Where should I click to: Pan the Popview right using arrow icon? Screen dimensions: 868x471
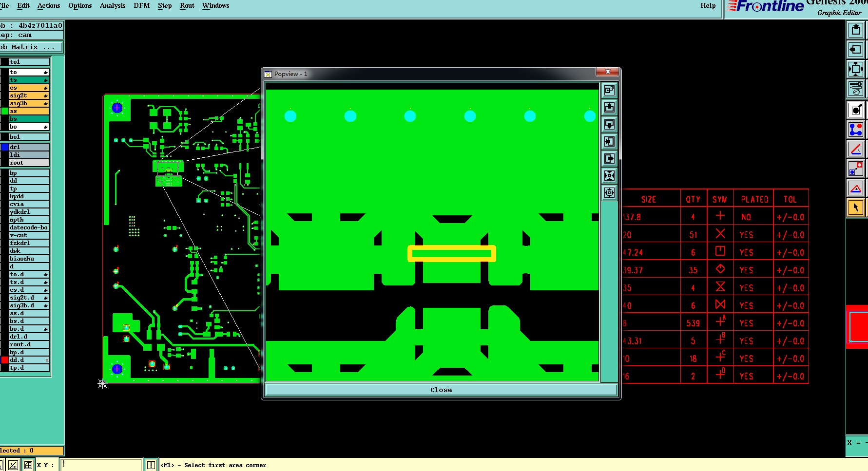point(609,158)
